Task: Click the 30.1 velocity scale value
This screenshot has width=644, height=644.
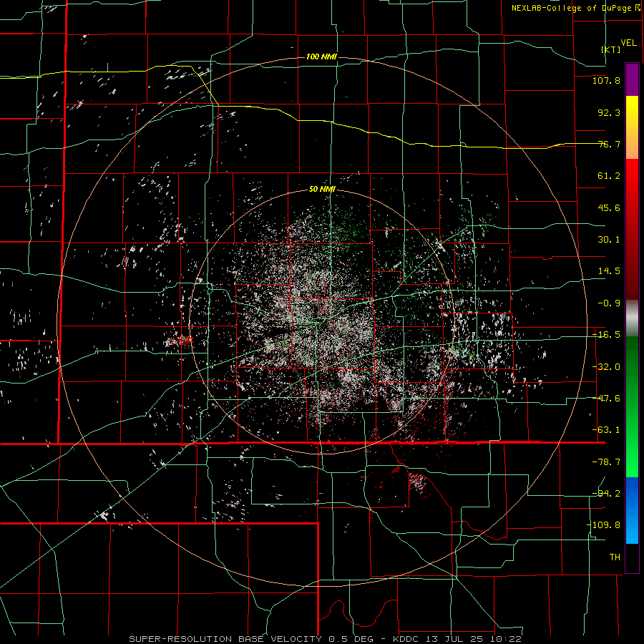Action: click(x=609, y=240)
